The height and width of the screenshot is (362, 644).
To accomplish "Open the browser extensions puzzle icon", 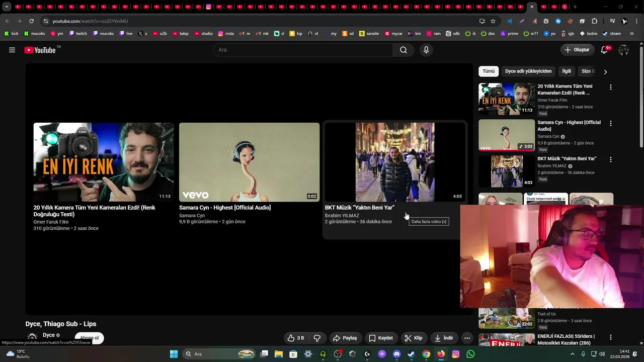I will tap(594, 21).
